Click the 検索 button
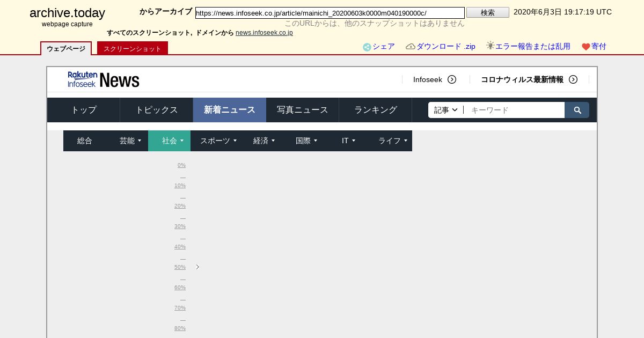This screenshot has width=644, height=338. pos(488,12)
